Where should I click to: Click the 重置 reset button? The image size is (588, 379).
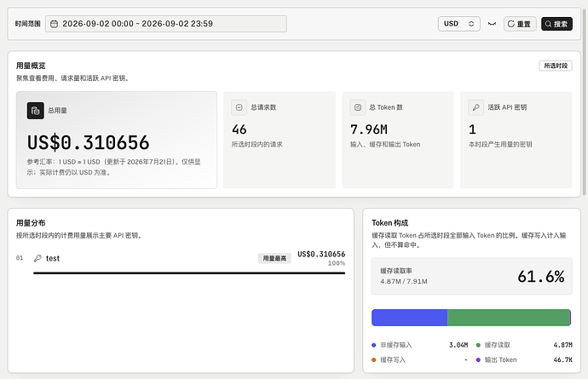pos(519,24)
